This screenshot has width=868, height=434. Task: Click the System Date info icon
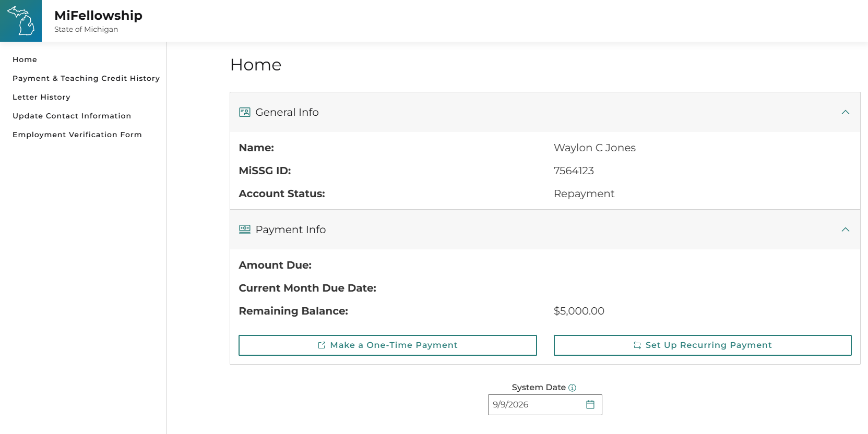[x=572, y=388]
